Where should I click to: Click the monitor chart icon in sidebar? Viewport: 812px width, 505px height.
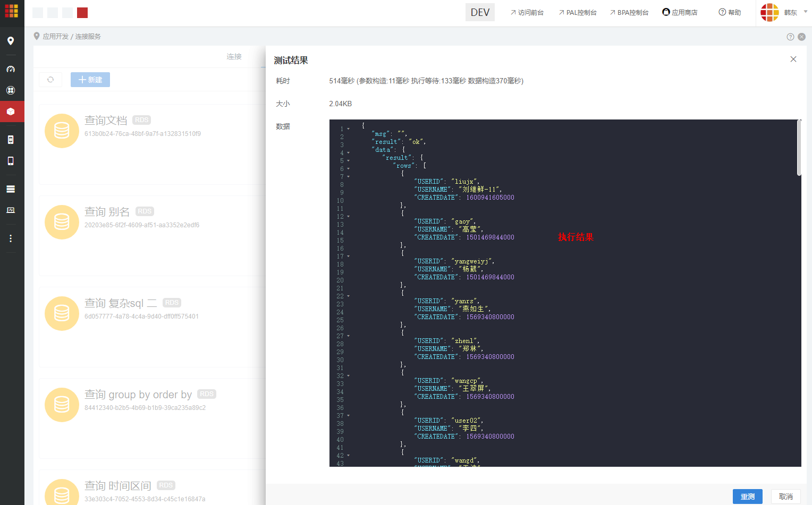click(x=11, y=210)
